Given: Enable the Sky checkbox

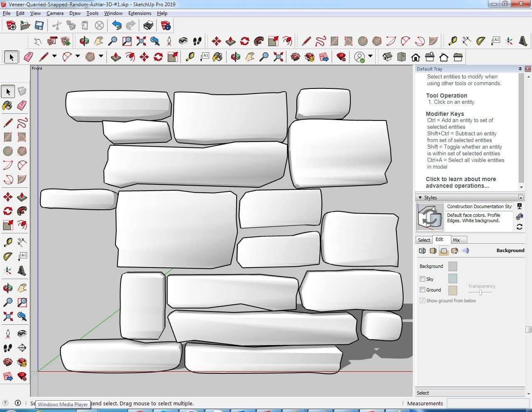Looking at the screenshot, I should pos(422,279).
